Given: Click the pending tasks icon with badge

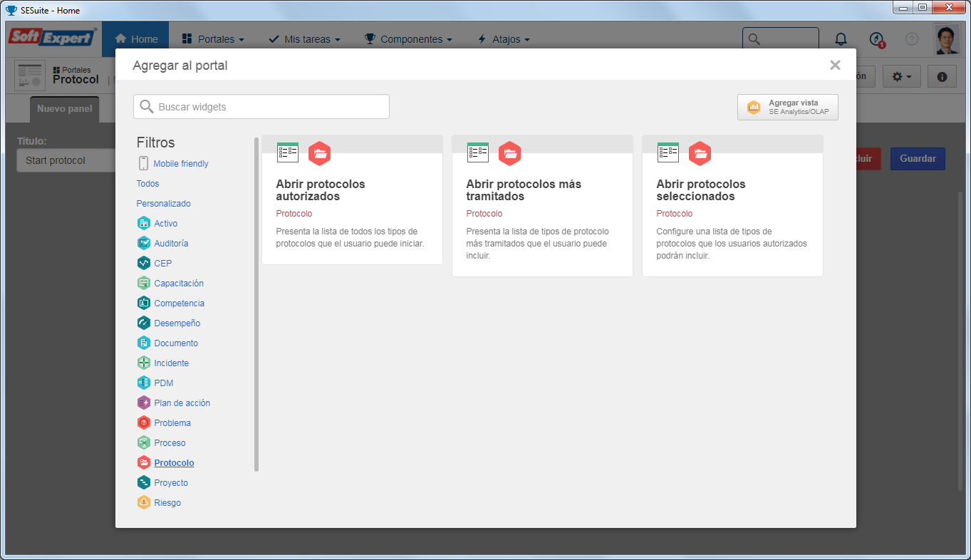Looking at the screenshot, I should click(877, 39).
